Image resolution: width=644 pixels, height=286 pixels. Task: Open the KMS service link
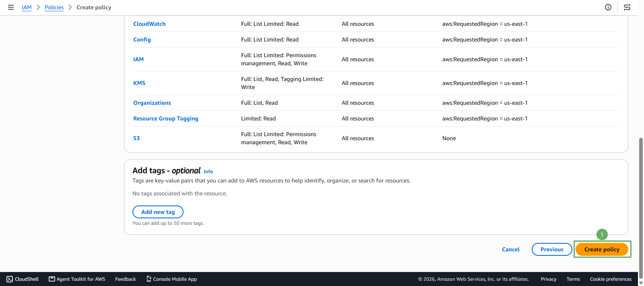(139, 83)
